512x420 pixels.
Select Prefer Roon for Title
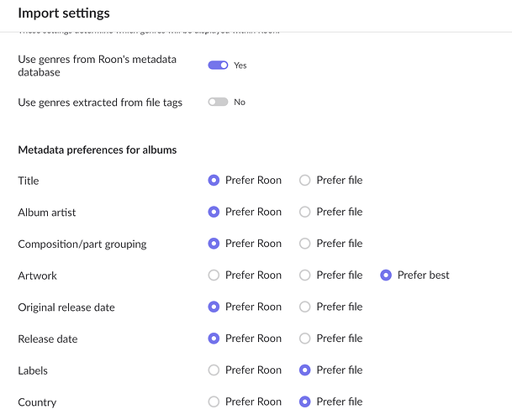pos(214,180)
